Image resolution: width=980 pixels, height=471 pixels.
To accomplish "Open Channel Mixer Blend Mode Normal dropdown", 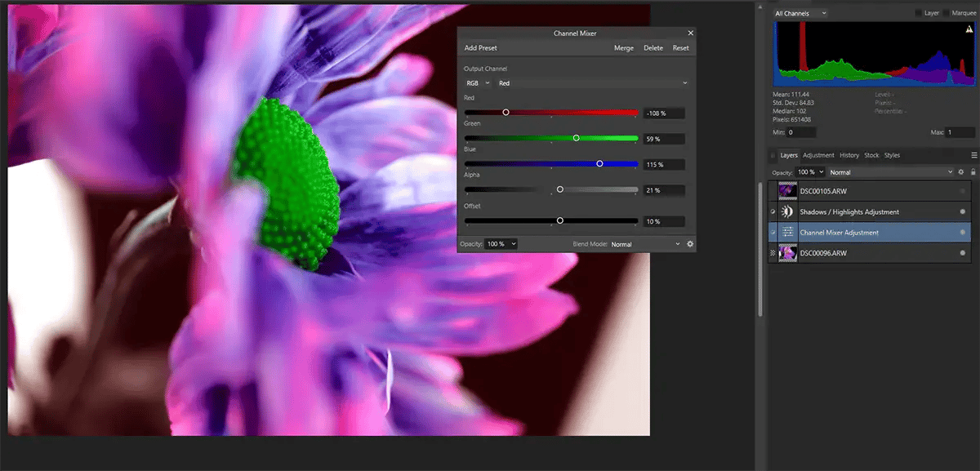I will click(645, 244).
